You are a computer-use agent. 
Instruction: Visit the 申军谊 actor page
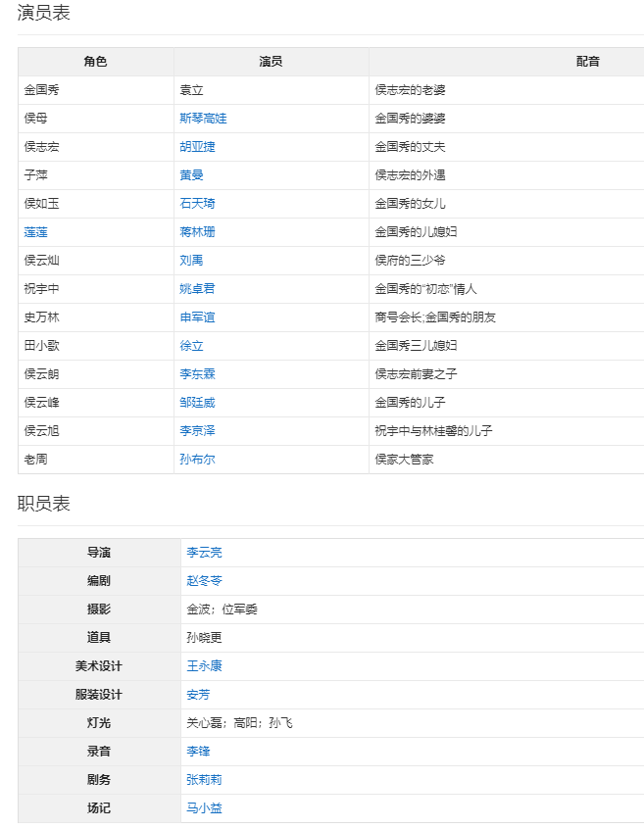coord(197,317)
